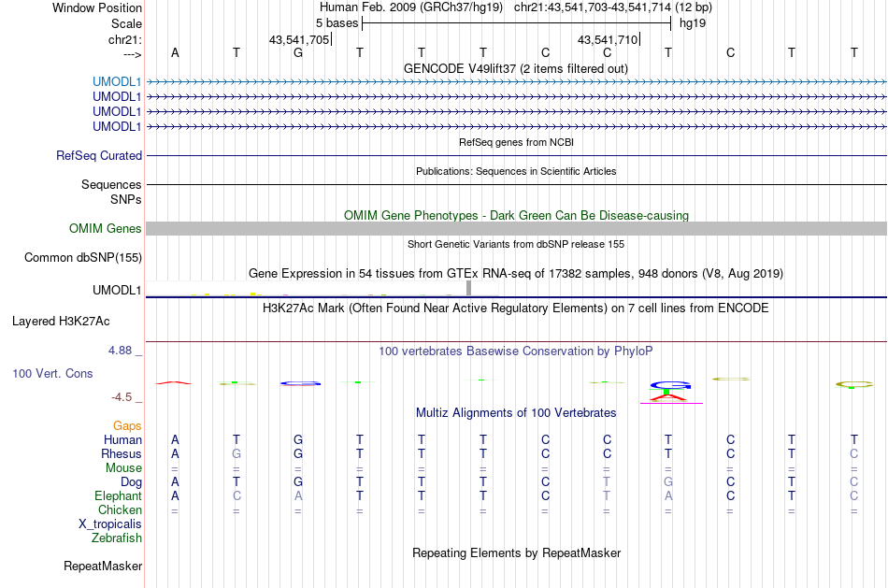Open the H3K27Ac Mark track title

pyautogui.click(x=516, y=308)
